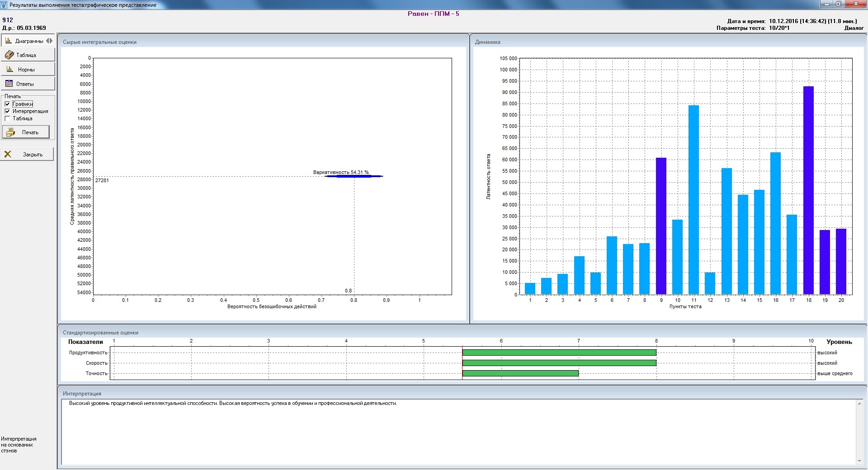Click the Вариативность data point marker
This screenshot has width=868, height=470.
coord(354,176)
